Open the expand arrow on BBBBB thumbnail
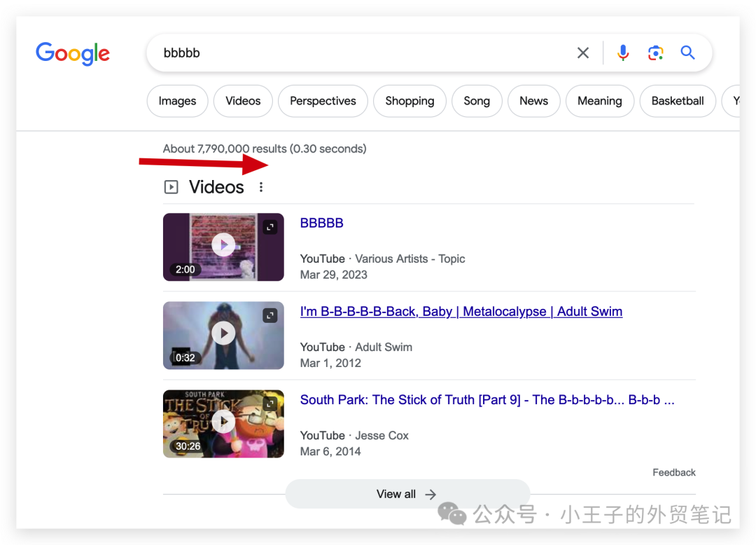Image resolution: width=756 pixels, height=545 pixels. (269, 227)
